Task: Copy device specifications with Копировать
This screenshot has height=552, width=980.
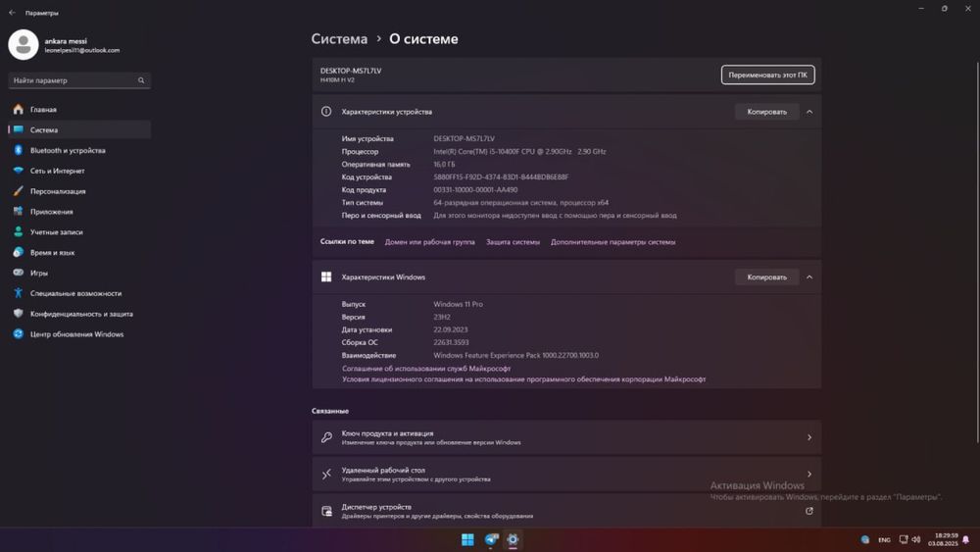Action: click(767, 112)
